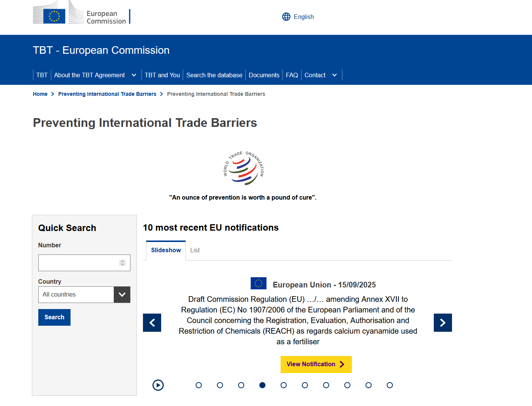Open the Contact menu item
The height and width of the screenshot is (406, 532).
[315, 75]
